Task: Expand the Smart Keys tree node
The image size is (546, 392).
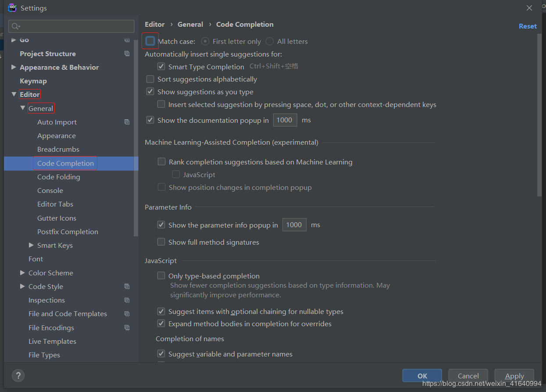Action: (x=31, y=245)
